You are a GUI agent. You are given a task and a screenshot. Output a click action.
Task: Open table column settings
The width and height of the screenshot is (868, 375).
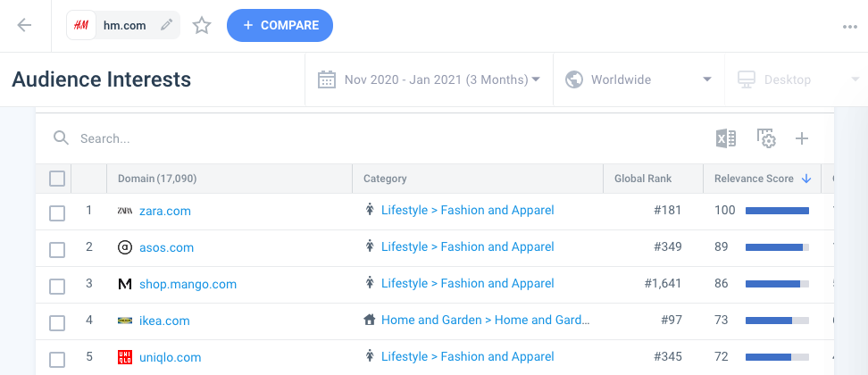[x=766, y=138]
